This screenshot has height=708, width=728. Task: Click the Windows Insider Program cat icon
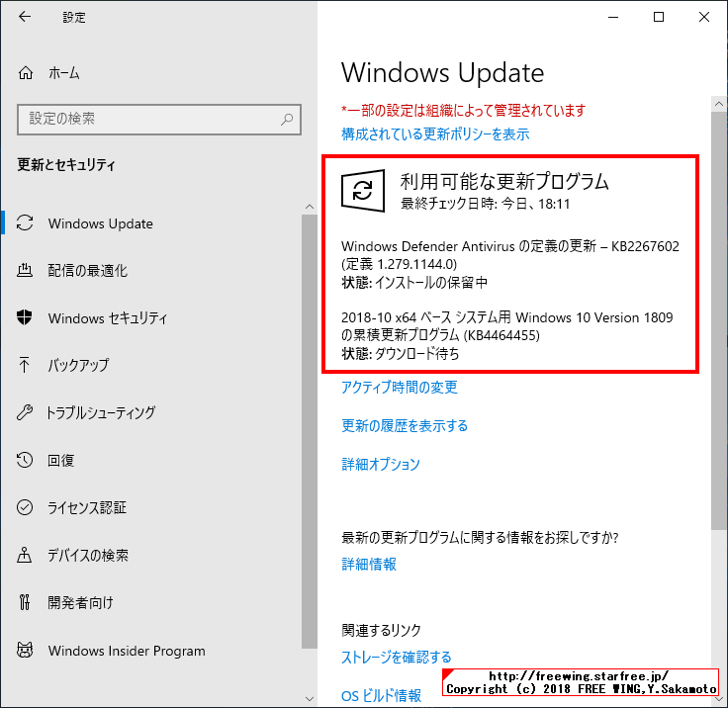25,650
